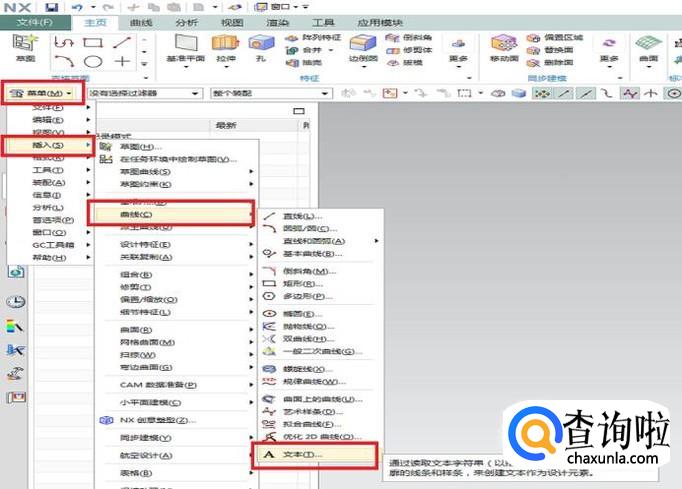Choose Help (帮助(H)) in main menu
This screenshot has height=489, width=682.
[48, 258]
